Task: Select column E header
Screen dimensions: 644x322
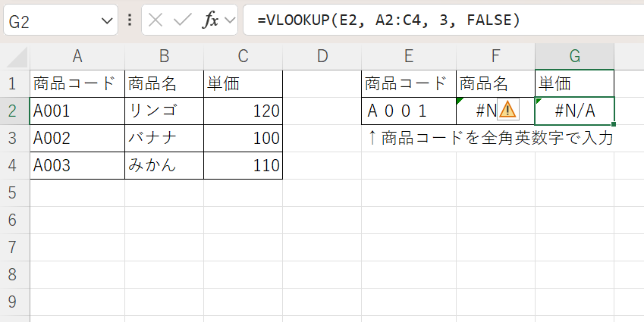Action: 409,57
